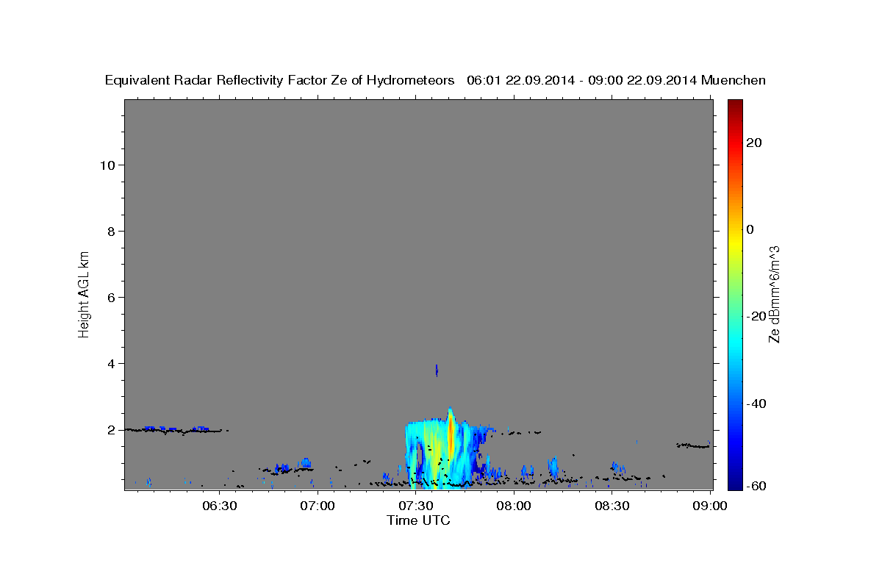Click the '07:00' time tick label

click(x=318, y=506)
